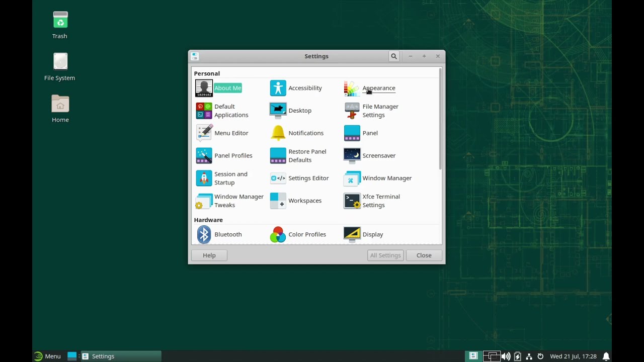Open File Manager Settings

[x=371, y=111]
